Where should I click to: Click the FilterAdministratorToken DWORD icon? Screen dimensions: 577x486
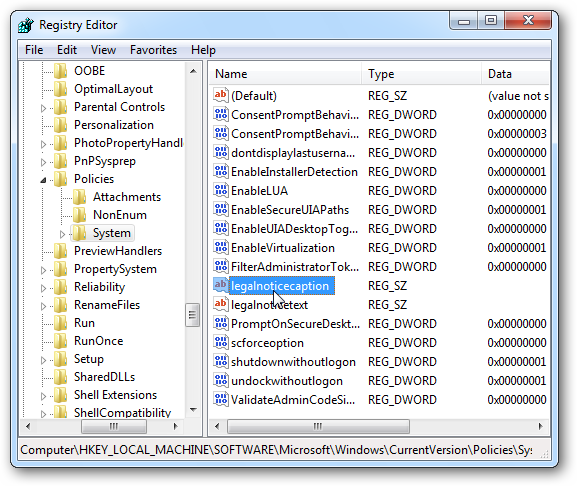point(220,266)
